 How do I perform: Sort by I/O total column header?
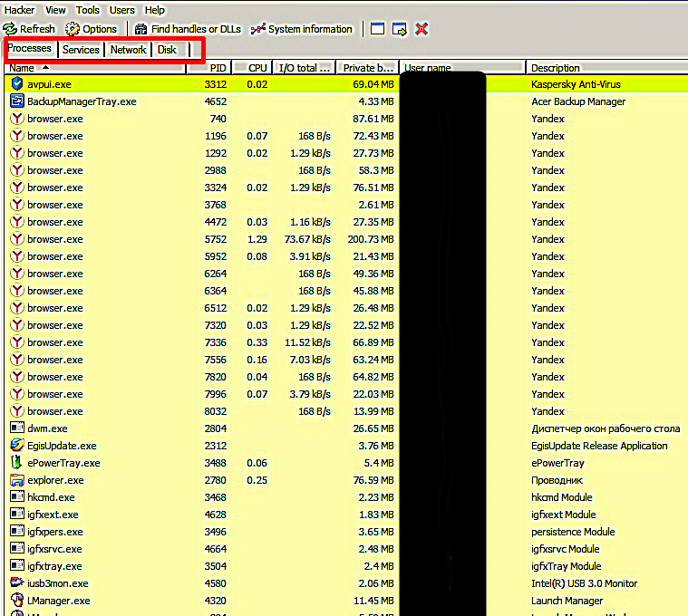(305, 68)
